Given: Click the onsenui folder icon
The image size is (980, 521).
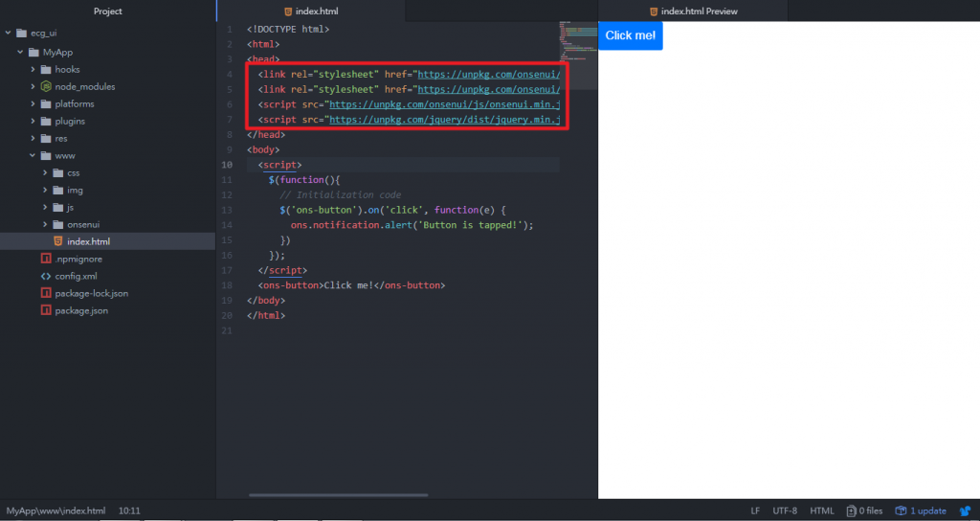Looking at the screenshot, I should pyautogui.click(x=58, y=224).
